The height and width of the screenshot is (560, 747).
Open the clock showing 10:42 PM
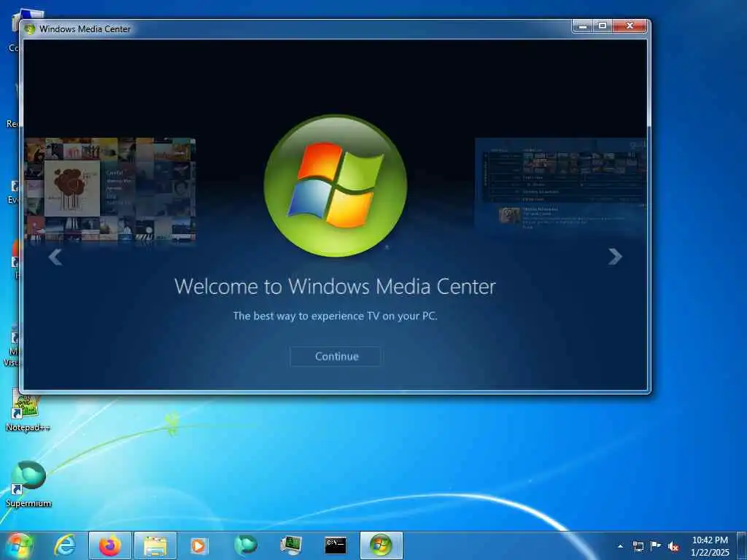[x=710, y=546]
